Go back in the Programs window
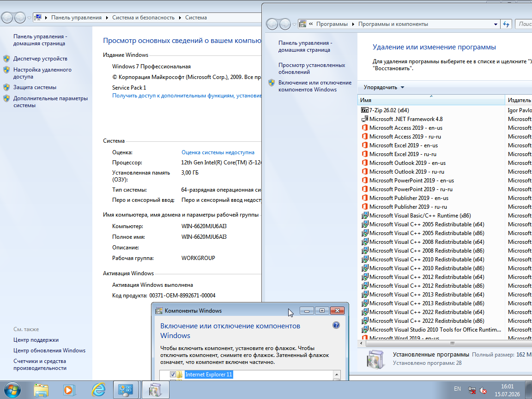 272,24
